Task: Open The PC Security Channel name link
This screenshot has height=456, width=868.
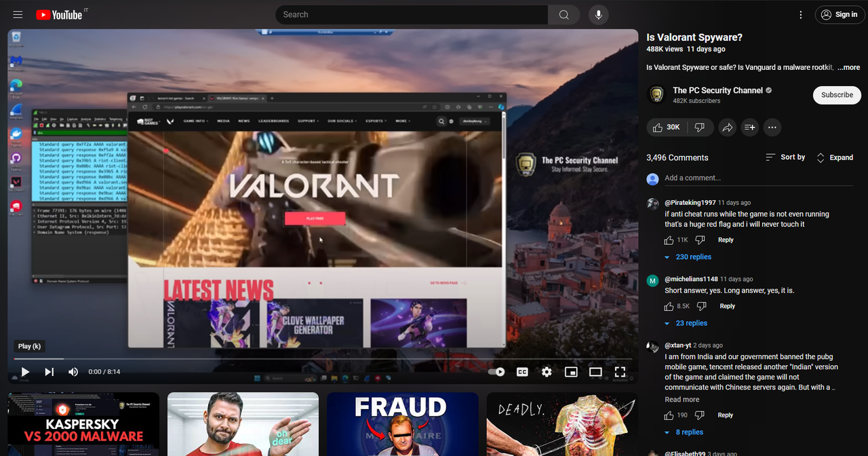Action: pyautogui.click(x=717, y=90)
